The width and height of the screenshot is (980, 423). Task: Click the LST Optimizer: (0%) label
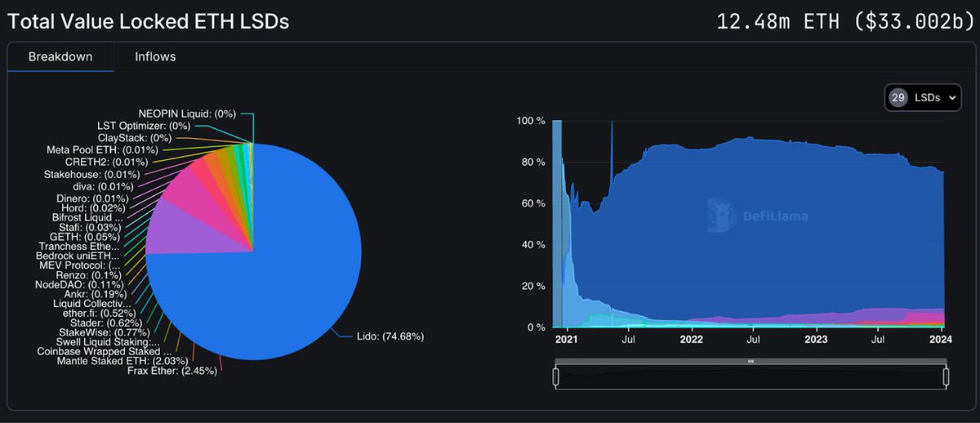145,126
